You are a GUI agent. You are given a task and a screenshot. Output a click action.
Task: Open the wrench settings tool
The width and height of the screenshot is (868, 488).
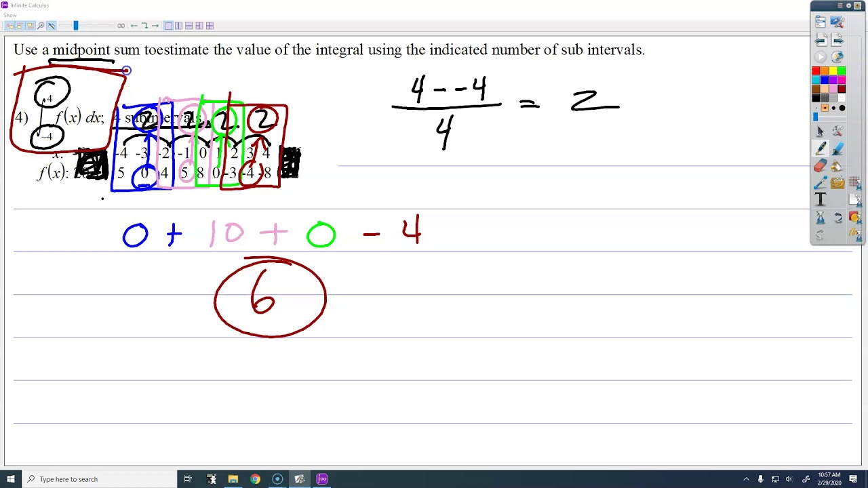pos(838,131)
